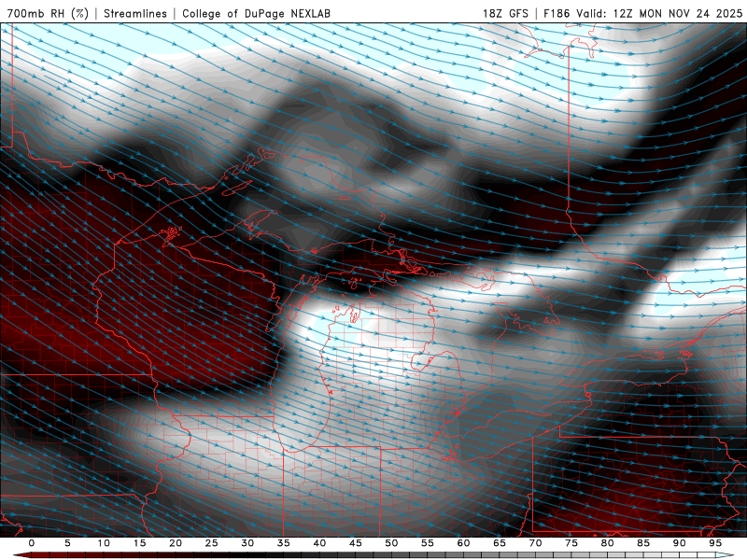
Task: Click the '700mb RH (%)' title text
Action: 49,13
